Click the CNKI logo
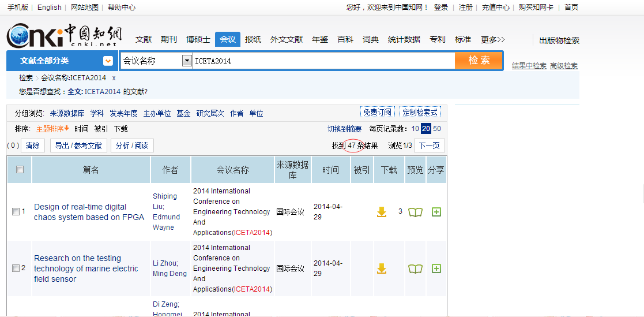The image size is (644, 317). (64, 35)
